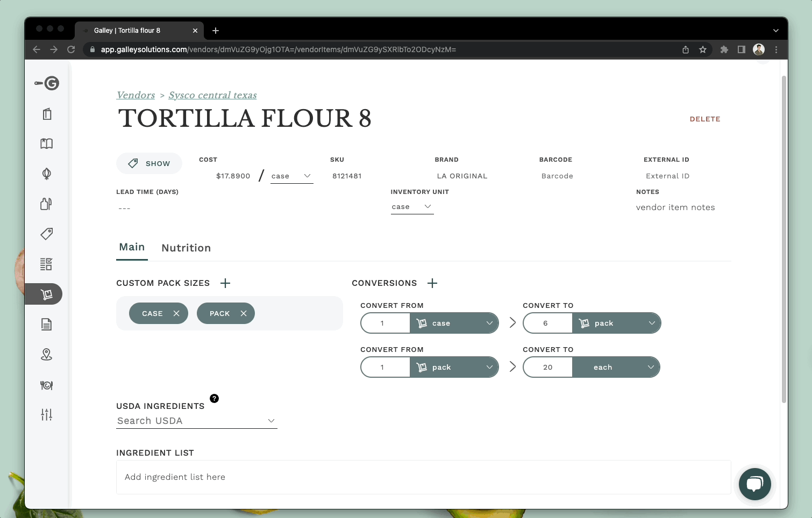812x518 pixels.
Task: Switch to the Nutrition tab
Action: click(186, 248)
